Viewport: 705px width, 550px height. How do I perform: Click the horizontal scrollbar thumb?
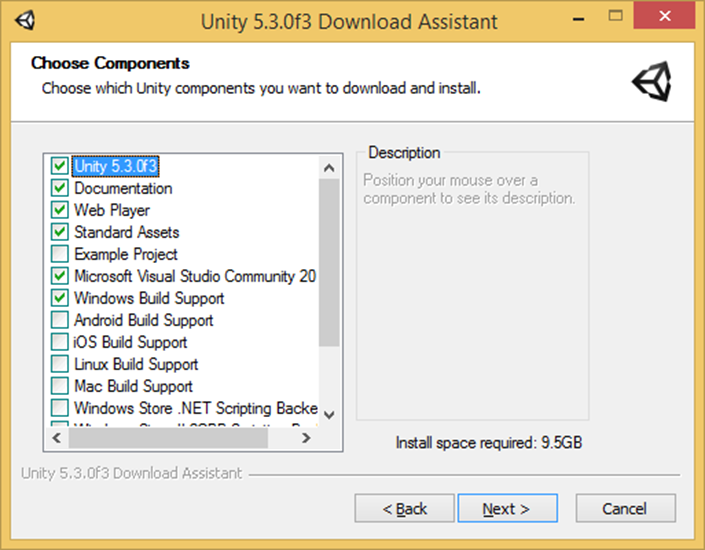pyautogui.click(x=168, y=438)
